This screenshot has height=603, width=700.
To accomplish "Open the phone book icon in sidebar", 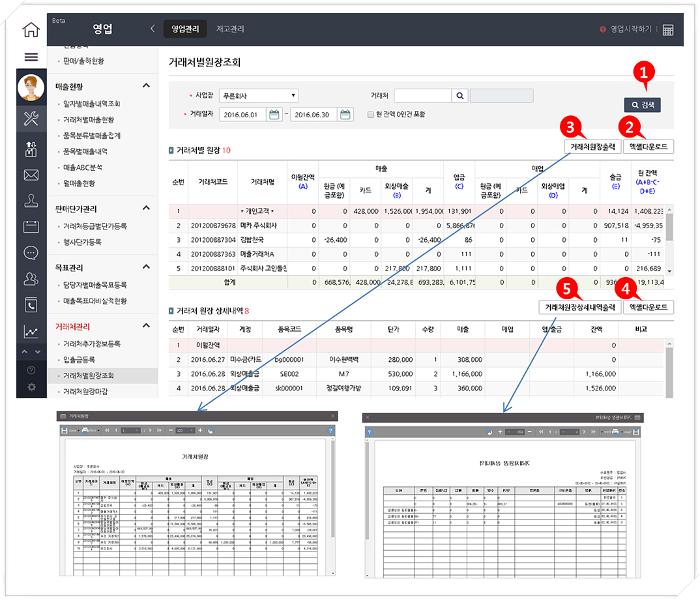I will tap(31, 305).
